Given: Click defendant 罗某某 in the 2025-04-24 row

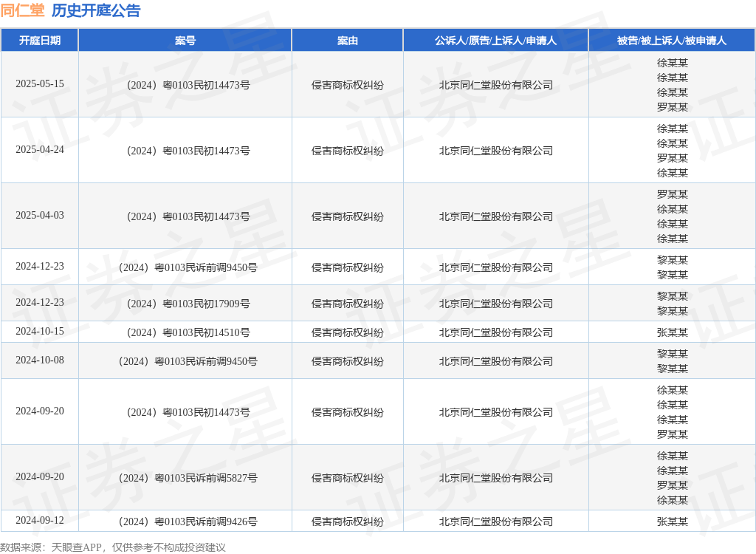Looking at the screenshot, I should point(672,158).
